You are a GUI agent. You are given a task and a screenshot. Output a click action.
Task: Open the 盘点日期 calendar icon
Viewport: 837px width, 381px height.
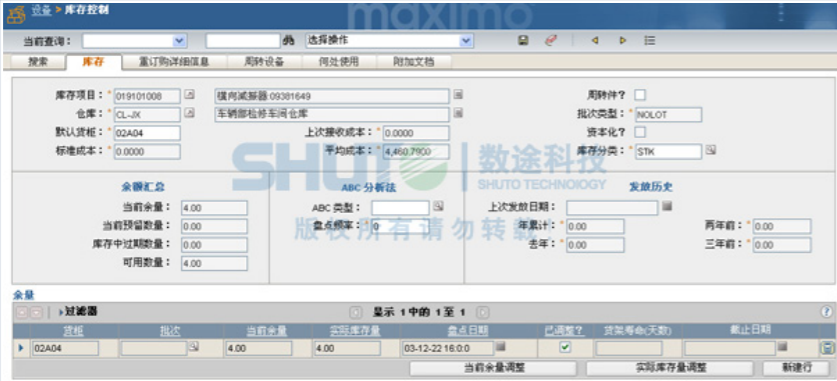coord(500,347)
